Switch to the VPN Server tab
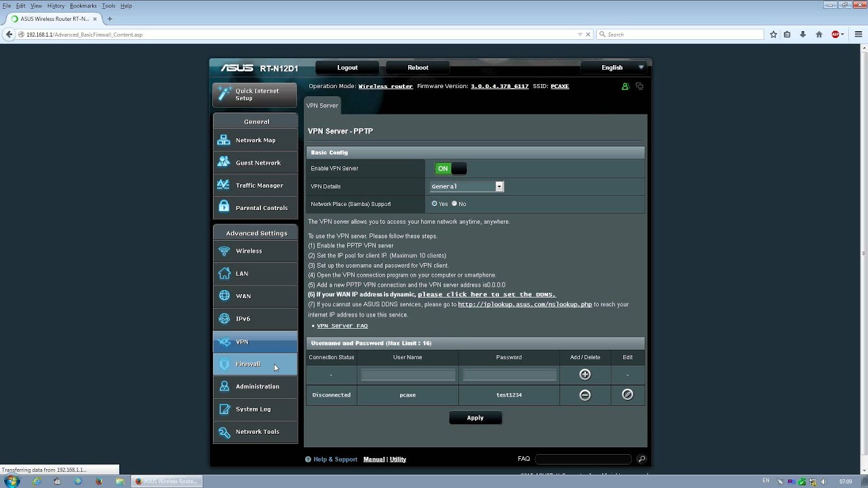 pyautogui.click(x=322, y=106)
